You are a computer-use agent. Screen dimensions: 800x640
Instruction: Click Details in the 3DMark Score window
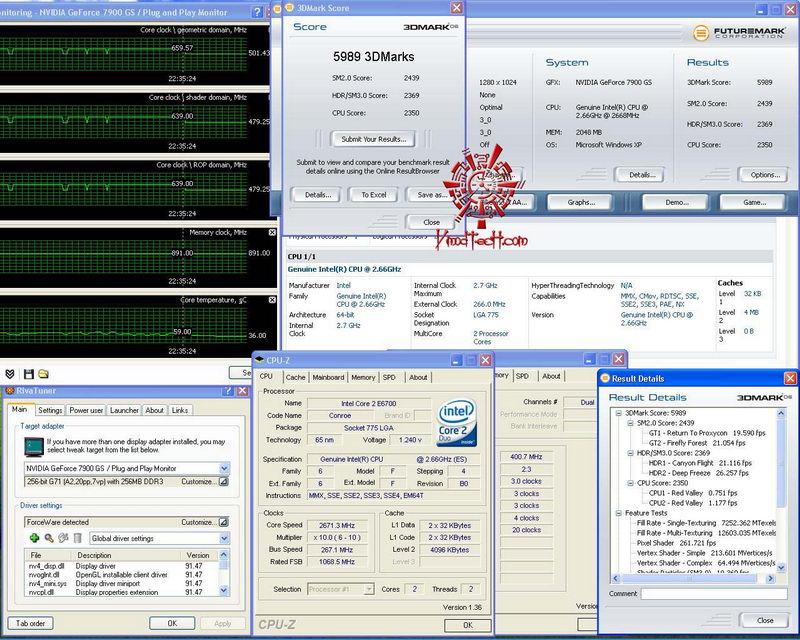pyautogui.click(x=317, y=194)
